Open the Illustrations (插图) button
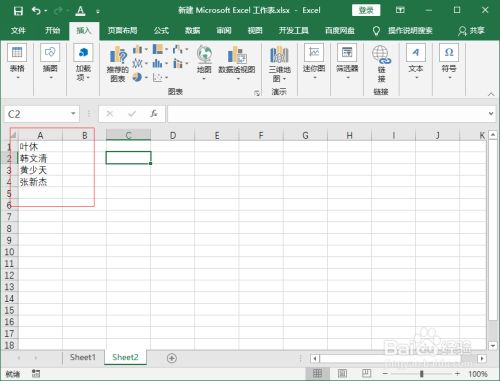The width and height of the screenshot is (500, 381). [50, 62]
